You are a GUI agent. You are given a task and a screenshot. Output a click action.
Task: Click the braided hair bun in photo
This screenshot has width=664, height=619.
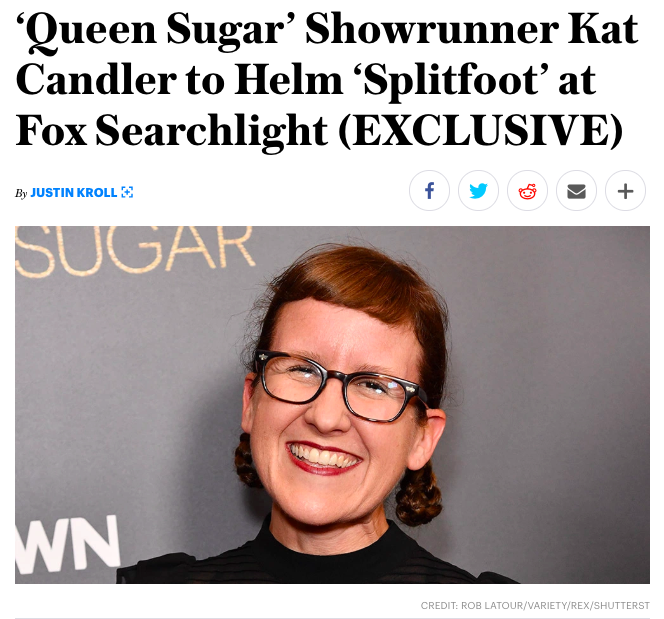point(419,495)
